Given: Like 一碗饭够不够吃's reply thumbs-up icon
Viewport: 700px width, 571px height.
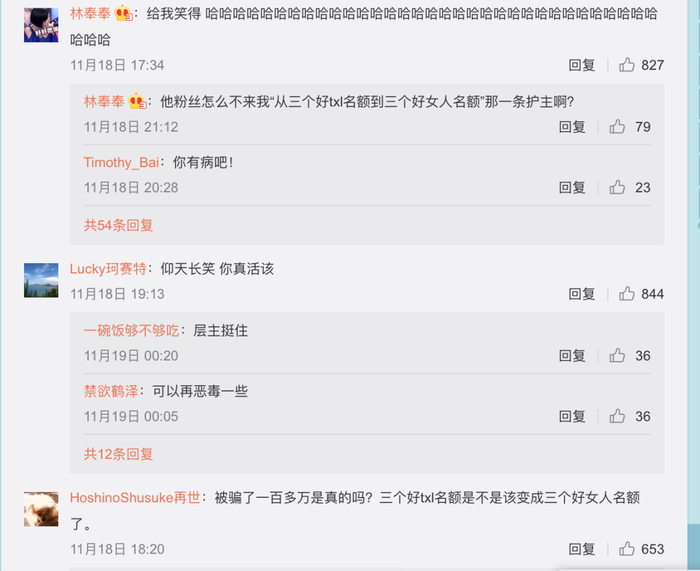Looking at the screenshot, I should point(617,356).
